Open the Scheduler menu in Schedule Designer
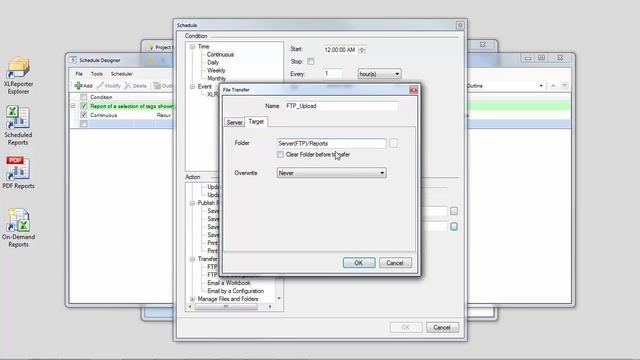 122,74
